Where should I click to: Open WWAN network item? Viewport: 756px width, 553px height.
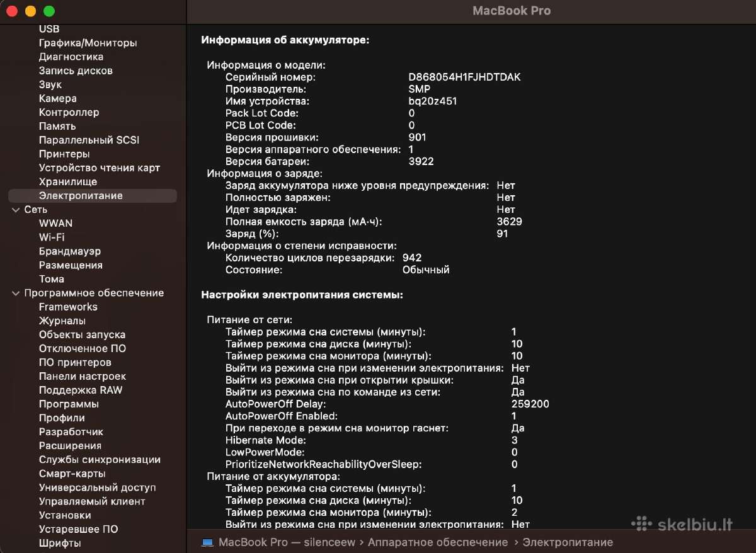tap(55, 224)
